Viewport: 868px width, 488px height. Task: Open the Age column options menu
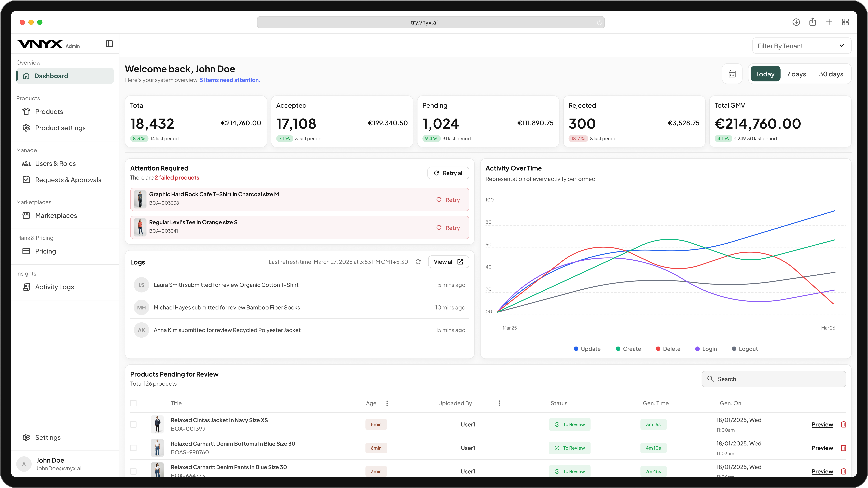(x=387, y=403)
